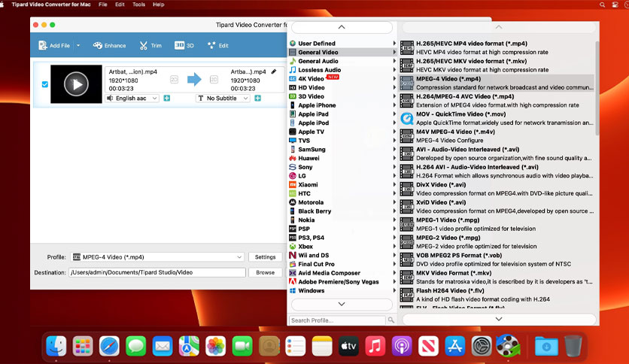Click the Huawei logo icon in category list

293,159
